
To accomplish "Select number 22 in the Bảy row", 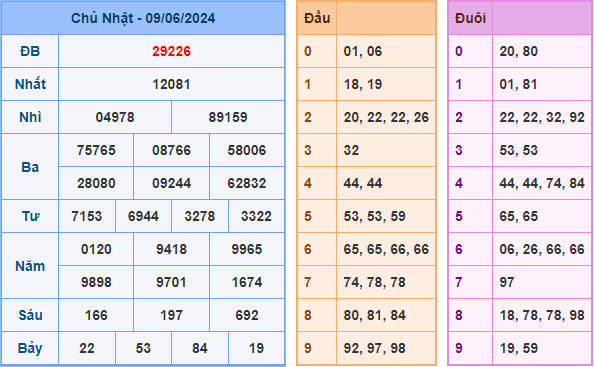I will pos(87,348).
